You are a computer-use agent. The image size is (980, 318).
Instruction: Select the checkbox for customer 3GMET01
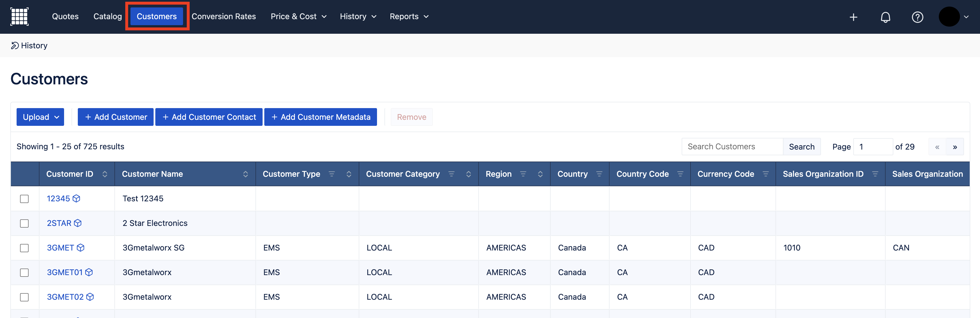24,273
